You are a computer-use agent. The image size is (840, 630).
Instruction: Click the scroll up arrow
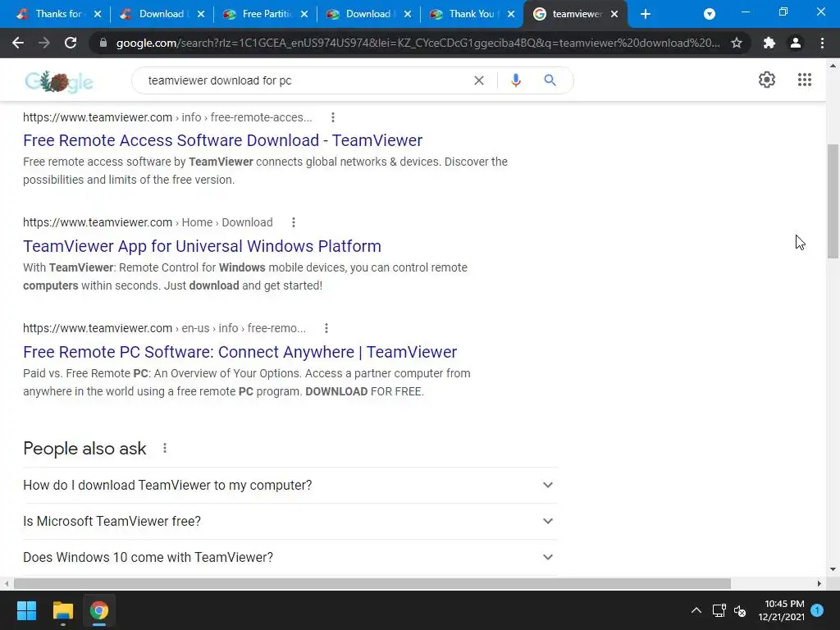[833, 66]
